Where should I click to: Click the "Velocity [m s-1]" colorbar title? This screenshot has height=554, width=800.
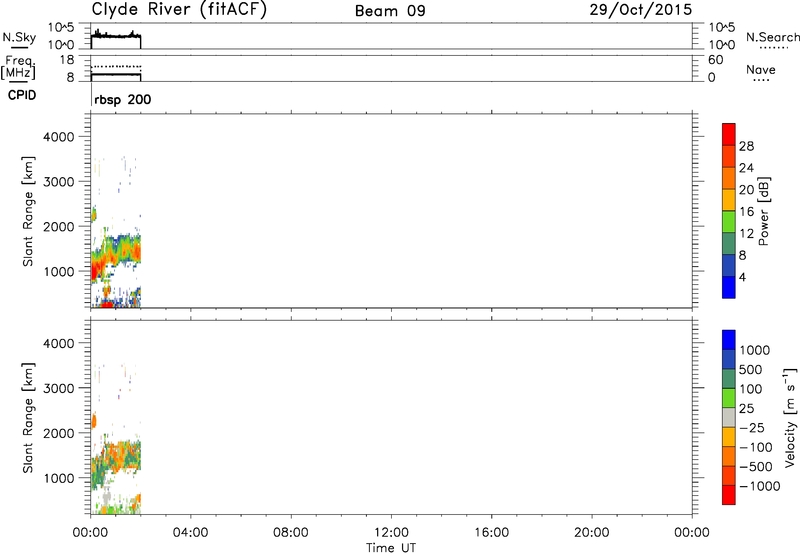pos(790,417)
